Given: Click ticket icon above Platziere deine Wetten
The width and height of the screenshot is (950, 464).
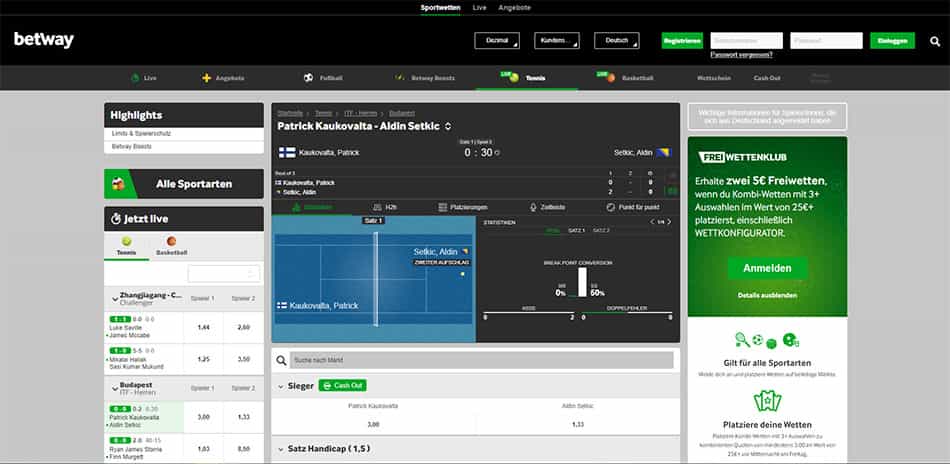Looking at the screenshot, I should (x=767, y=401).
